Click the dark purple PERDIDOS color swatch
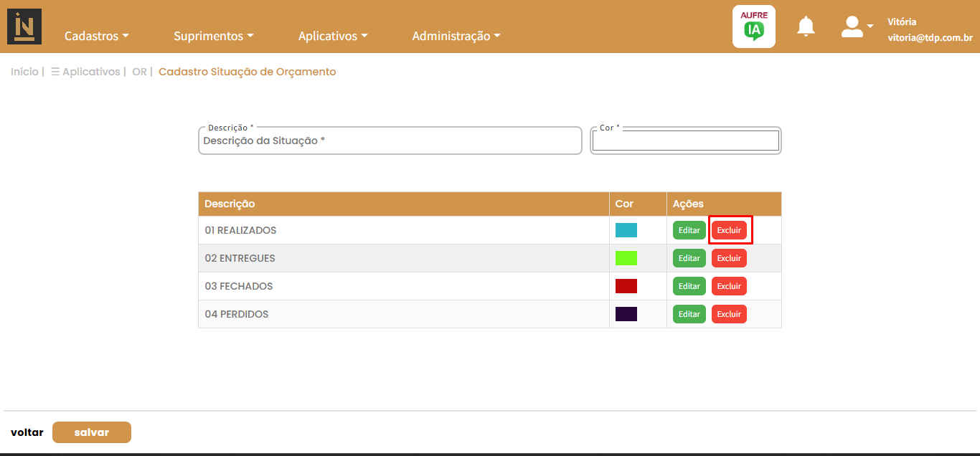Screen dimensions: 980x456 point(626,314)
